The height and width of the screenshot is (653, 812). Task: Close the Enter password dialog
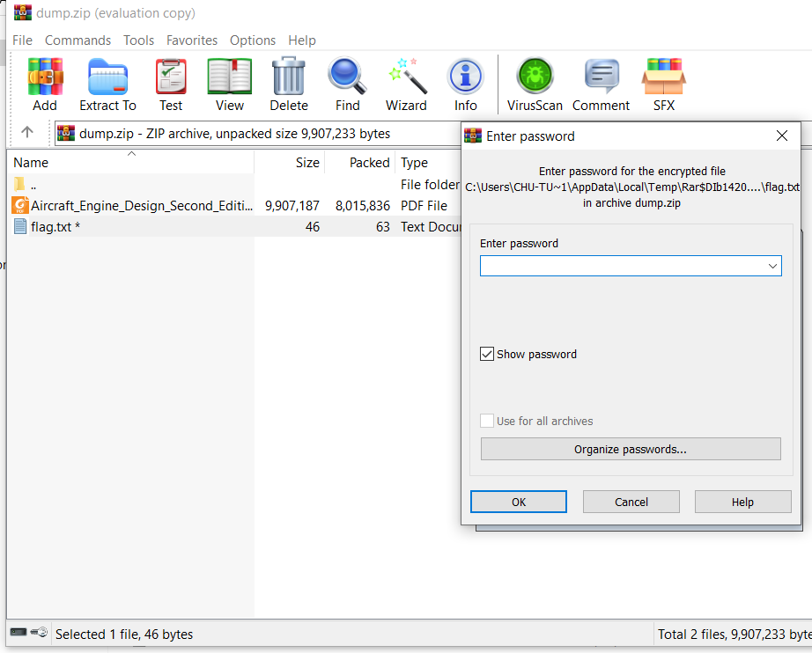pos(782,136)
